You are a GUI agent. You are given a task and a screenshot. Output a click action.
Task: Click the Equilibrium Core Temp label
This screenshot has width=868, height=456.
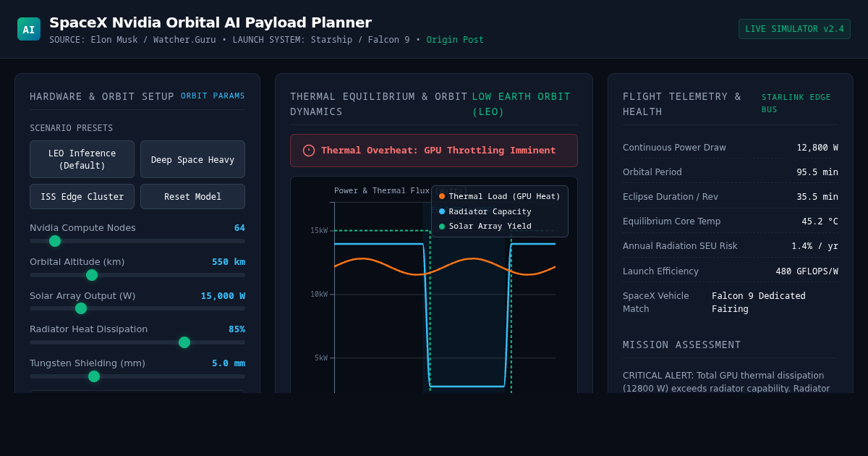click(671, 221)
